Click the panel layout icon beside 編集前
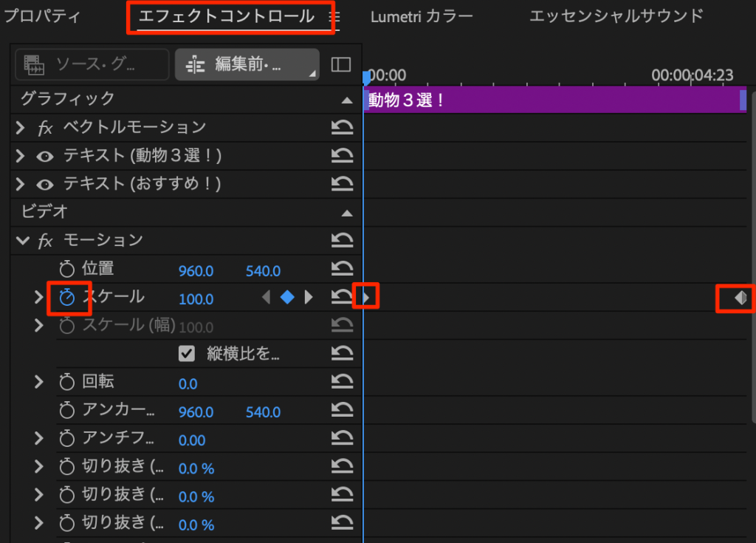 [x=341, y=65]
